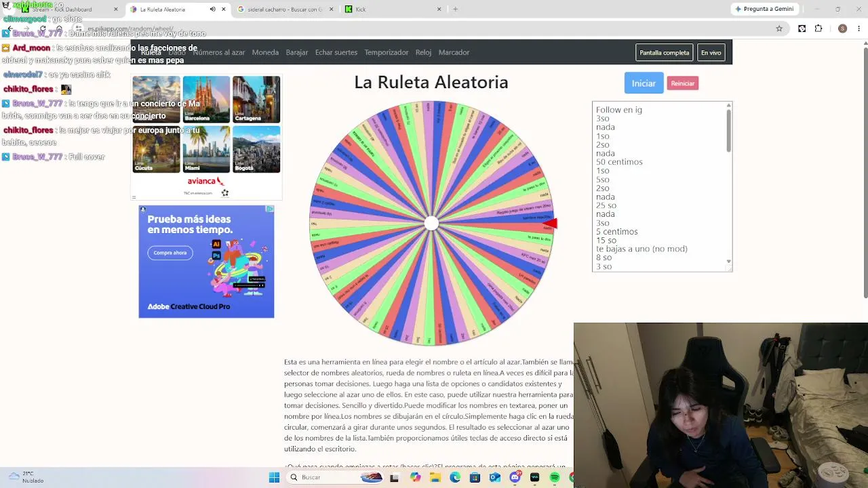Image resolution: width=868 pixels, height=488 pixels.
Task: Click the avianca logo in ad
Action: coord(205,181)
